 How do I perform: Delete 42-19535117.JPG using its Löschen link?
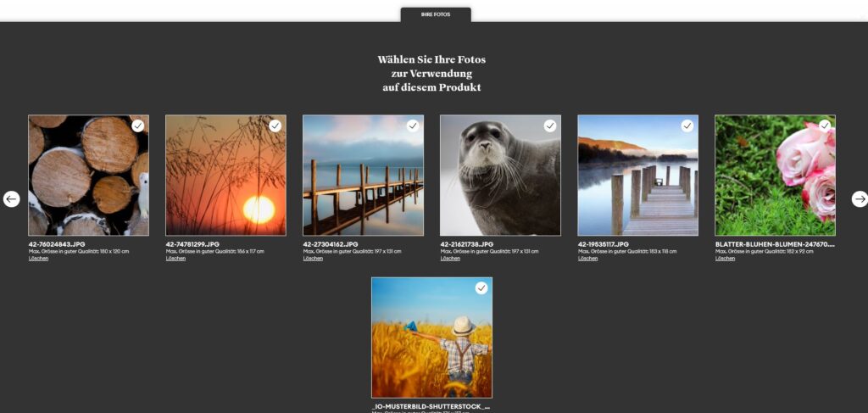pos(587,259)
